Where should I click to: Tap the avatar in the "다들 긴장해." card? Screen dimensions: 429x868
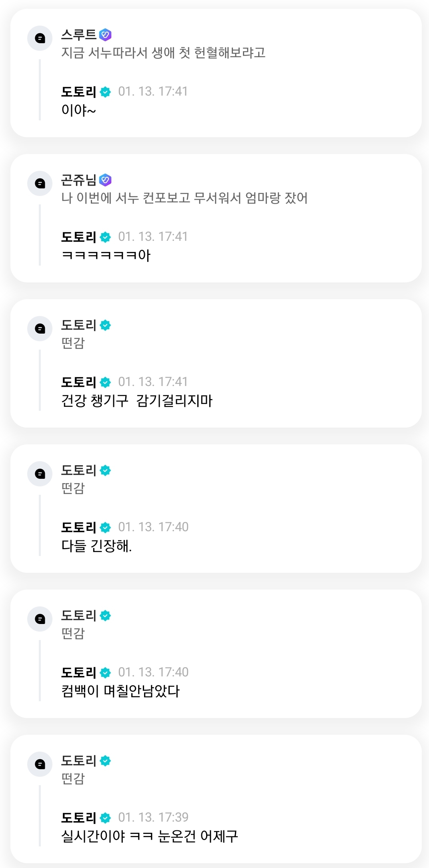coord(40,474)
